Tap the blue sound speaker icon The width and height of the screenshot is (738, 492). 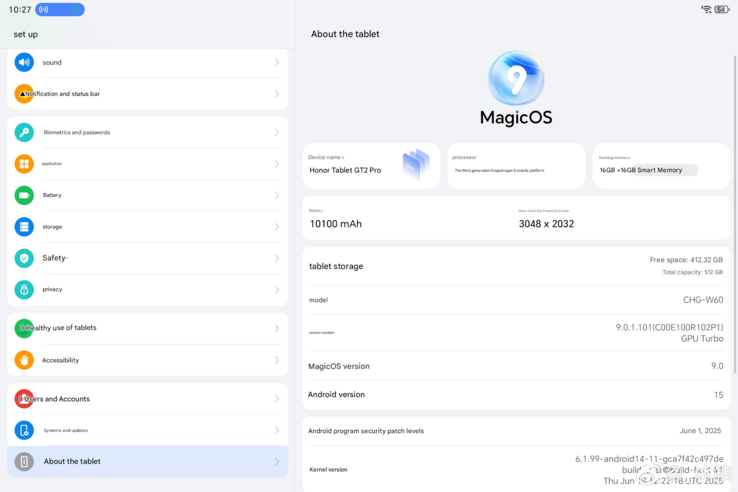(24, 62)
